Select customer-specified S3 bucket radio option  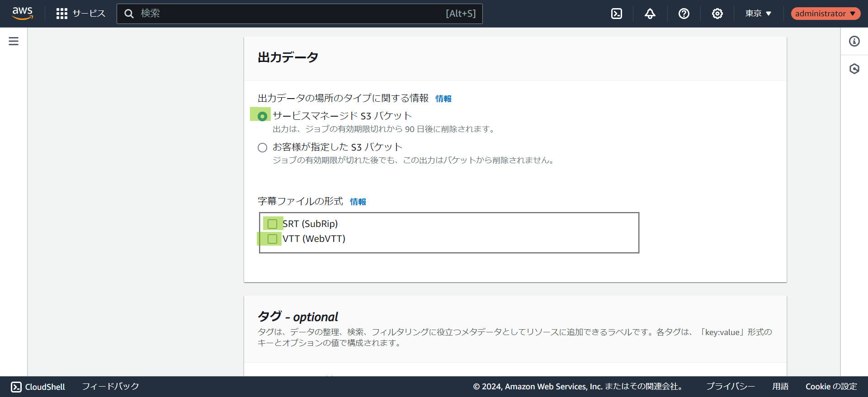[262, 147]
